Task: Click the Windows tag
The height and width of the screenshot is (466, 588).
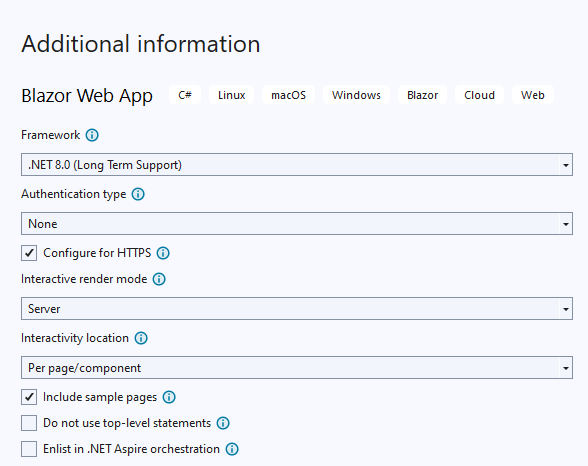Action: tap(356, 95)
